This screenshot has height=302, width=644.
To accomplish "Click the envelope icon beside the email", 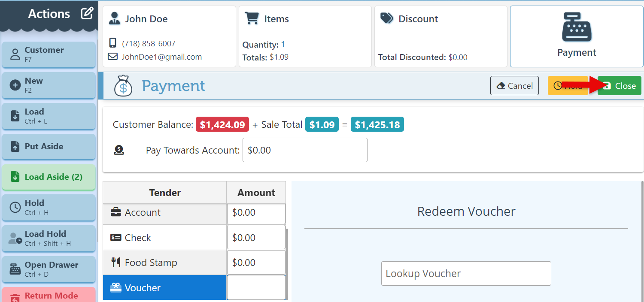I will [x=113, y=57].
